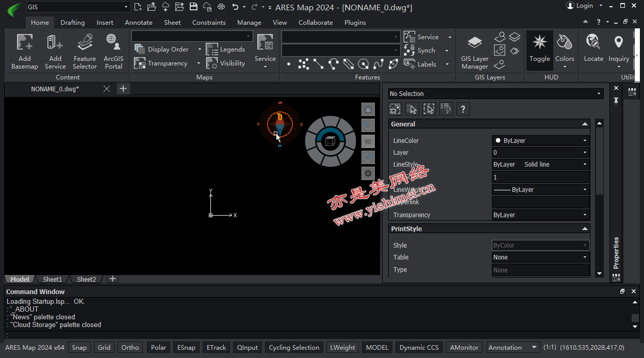Image resolution: width=644 pixels, height=358 pixels.
Task: Click the view navigation gear icon
Action: 368,173
